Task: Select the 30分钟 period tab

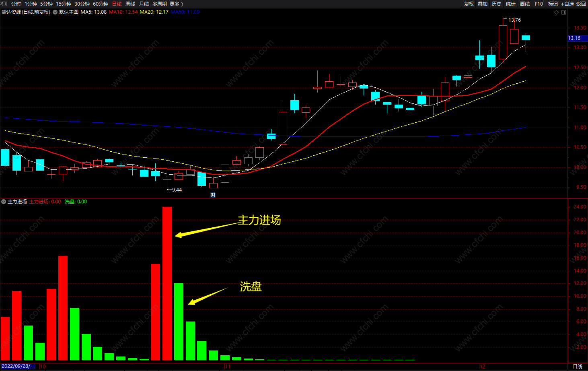Action: 82,4
